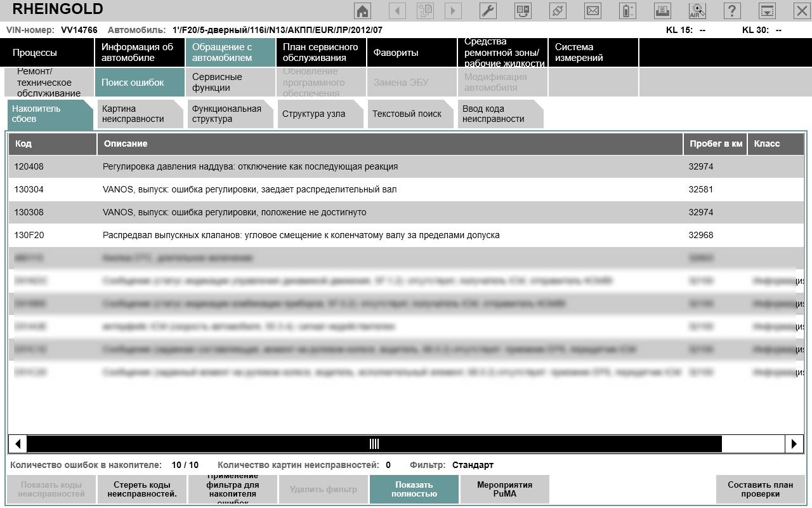This screenshot has height=508, width=812.
Task: Switch to Функциональная структура tab
Action: click(230, 114)
